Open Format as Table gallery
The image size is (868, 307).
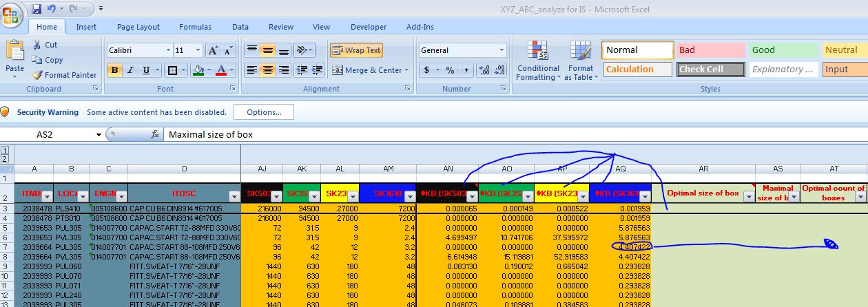click(x=580, y=61)
